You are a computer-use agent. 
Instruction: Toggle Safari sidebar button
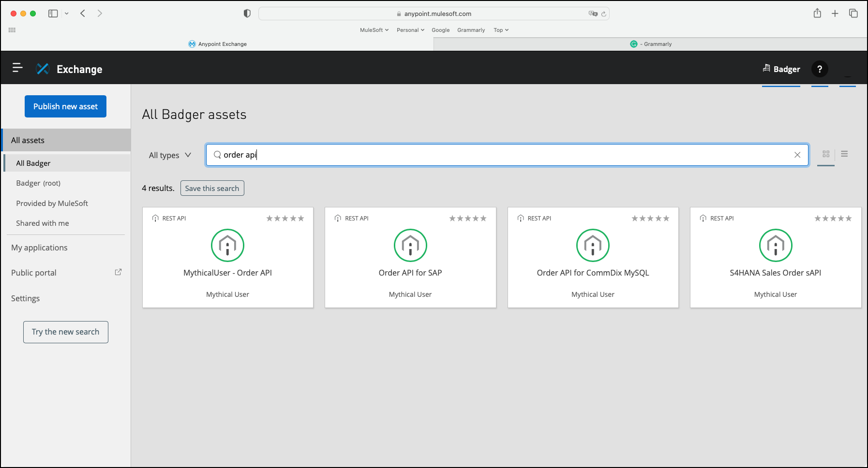point(53,14)
